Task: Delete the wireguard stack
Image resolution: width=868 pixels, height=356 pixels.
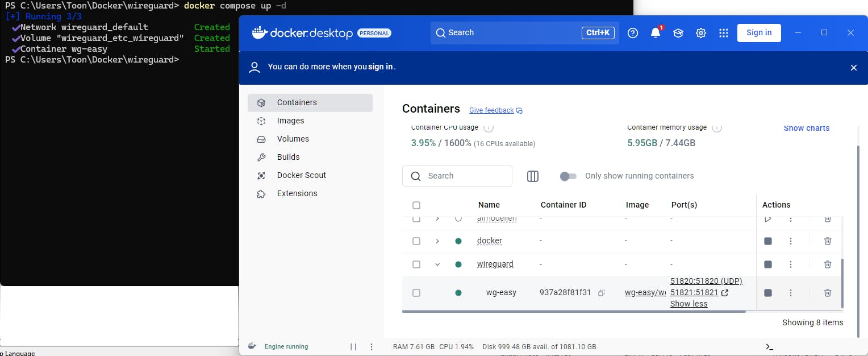Action: [x=828, y=264]
